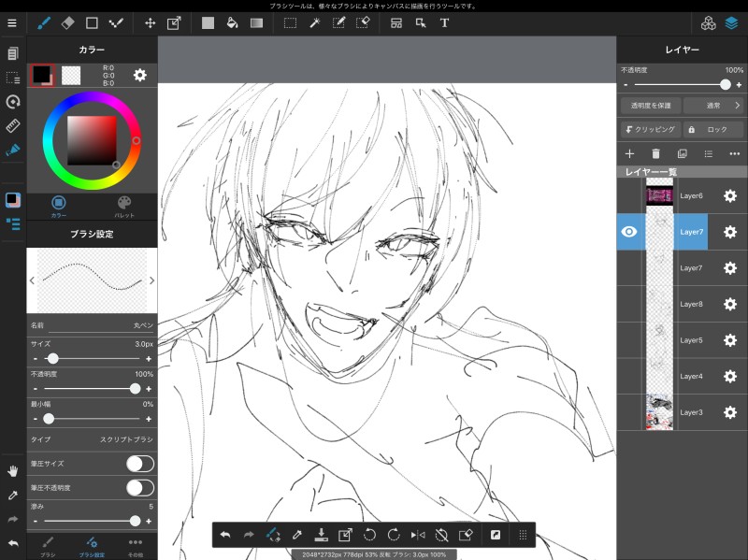The image size is (748, 560).
Task: Select the Brush tool in top toolbar
Action: (x=44, y=22)
